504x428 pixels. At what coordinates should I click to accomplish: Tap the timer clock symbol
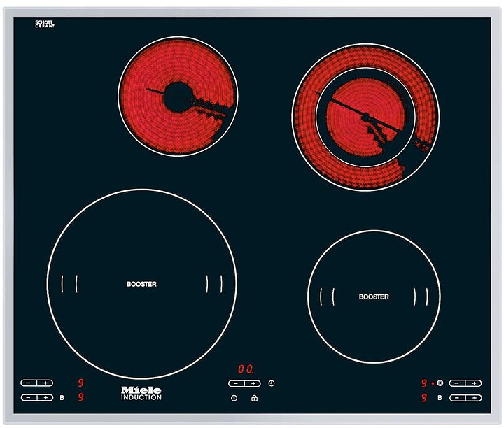pos(272,383)
